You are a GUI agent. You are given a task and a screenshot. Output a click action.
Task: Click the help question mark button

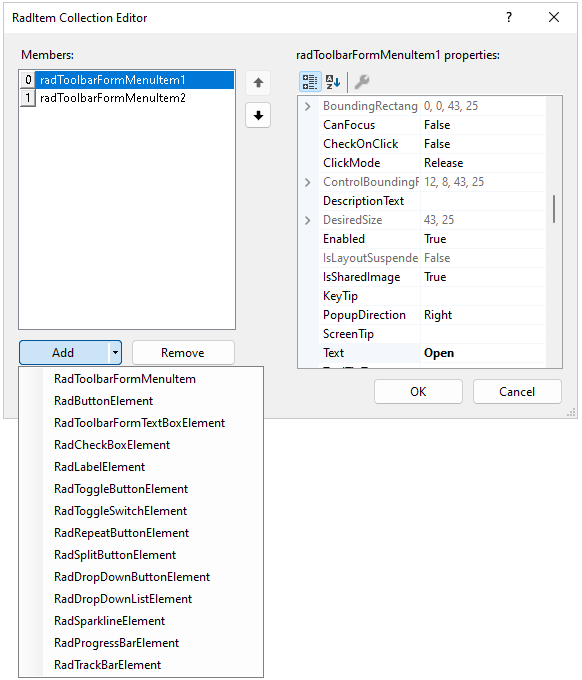pos(509,17)
